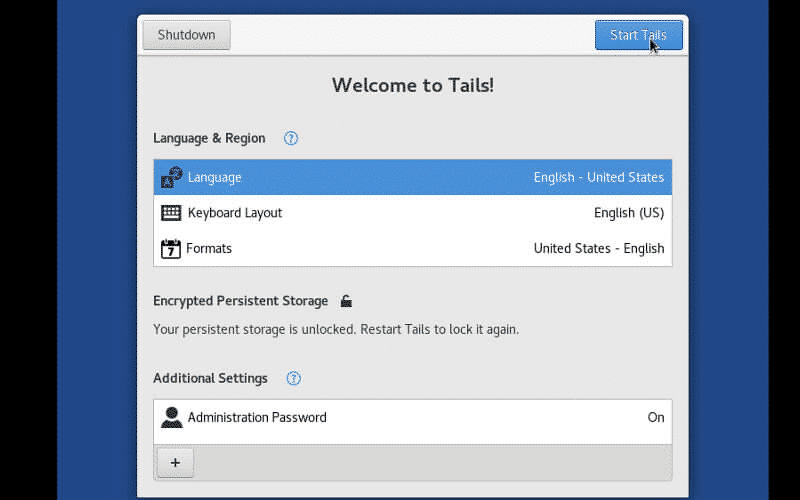Click the 'Welcome to Tails!' heading
Screen dimensions: 800x500
(x=413, y=85)
